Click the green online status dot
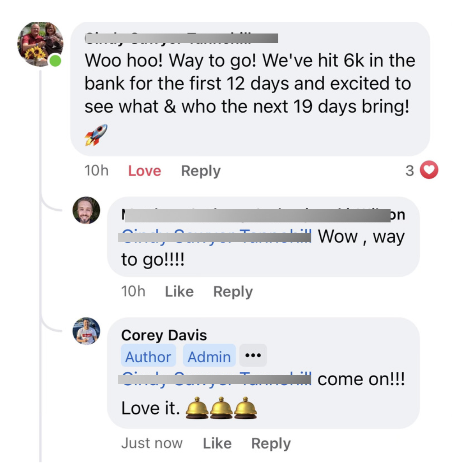This screenshot has height=476, width=474. (x=55, y=61)
